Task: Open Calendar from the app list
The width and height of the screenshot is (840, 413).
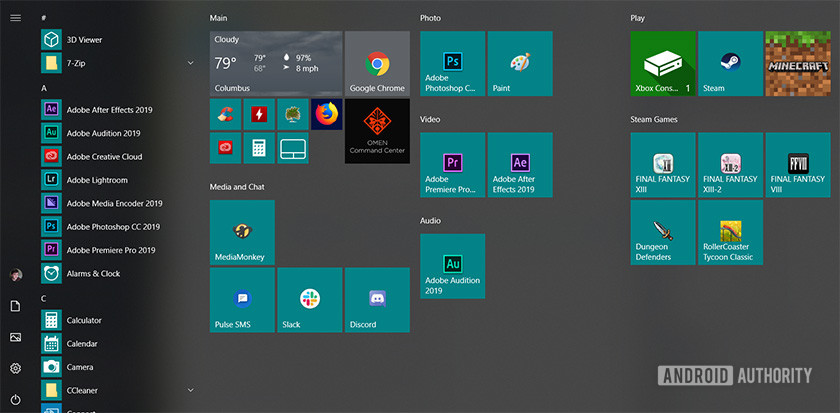Action: click(118, 344)
